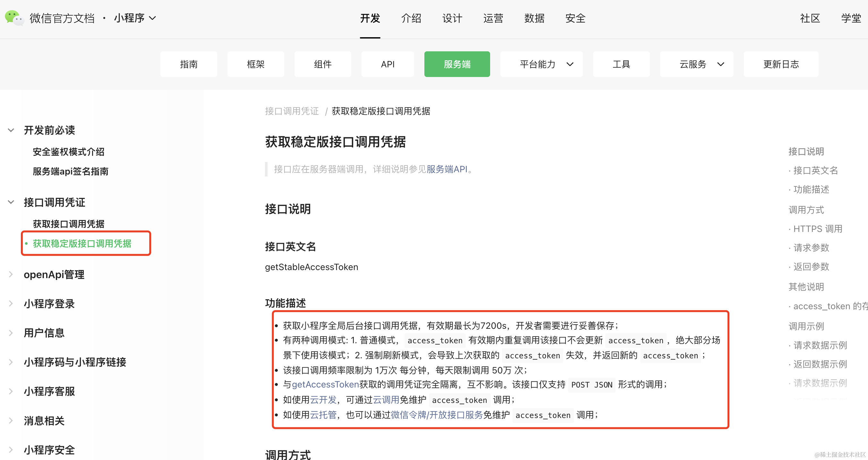Select the 服务端 green button
The height and width of the screenshot is (460, 868).
coord(457,64)
